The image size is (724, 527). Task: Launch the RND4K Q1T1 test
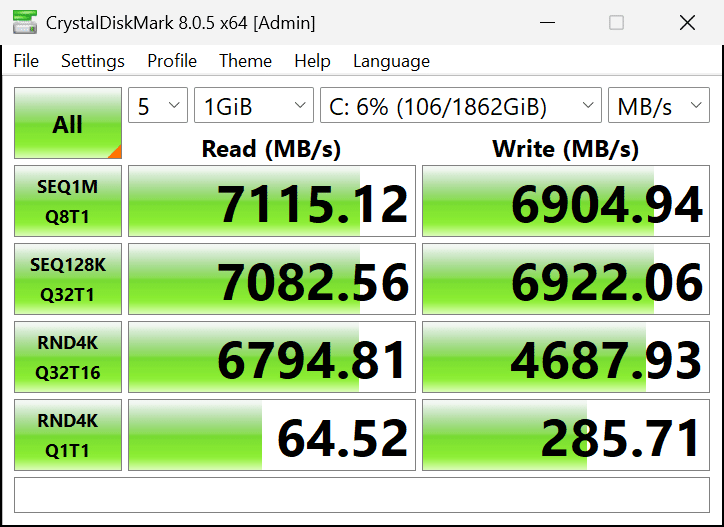coord(68,435)
